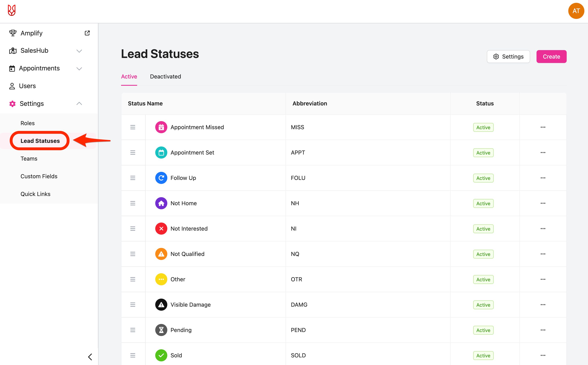Click the Active badge for Other status

pyautogui.click(x=483, y=279)
